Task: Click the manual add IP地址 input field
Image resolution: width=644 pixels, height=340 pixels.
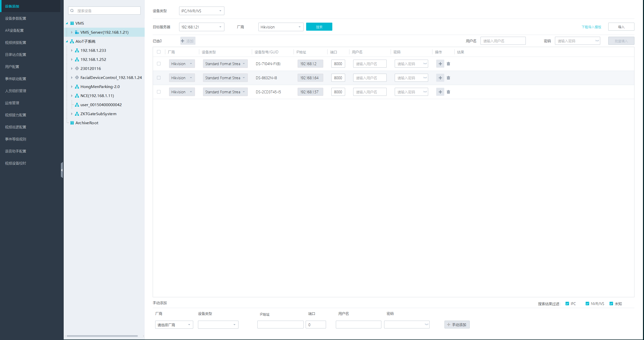Action: tap(280, 325)
